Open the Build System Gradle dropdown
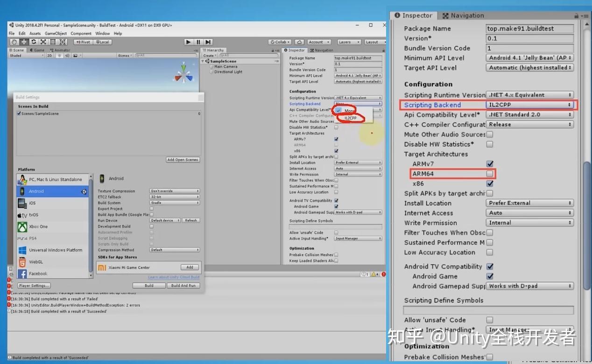 click(175, 203)
